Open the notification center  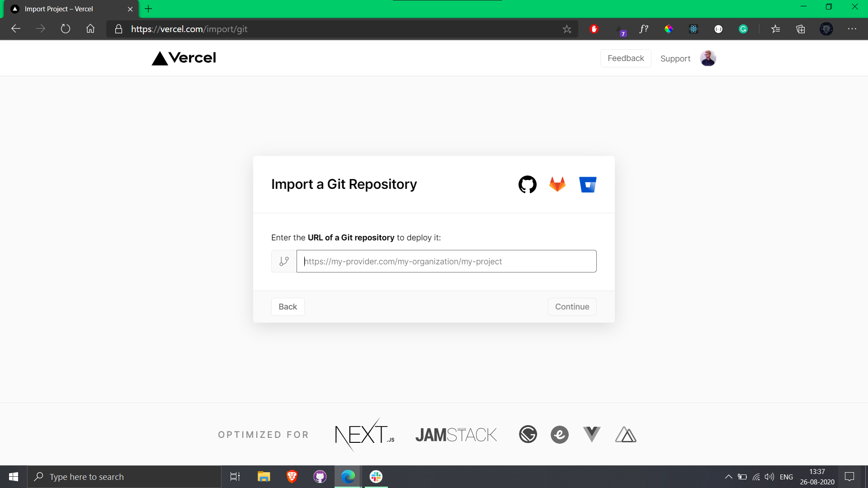(849, 477)
